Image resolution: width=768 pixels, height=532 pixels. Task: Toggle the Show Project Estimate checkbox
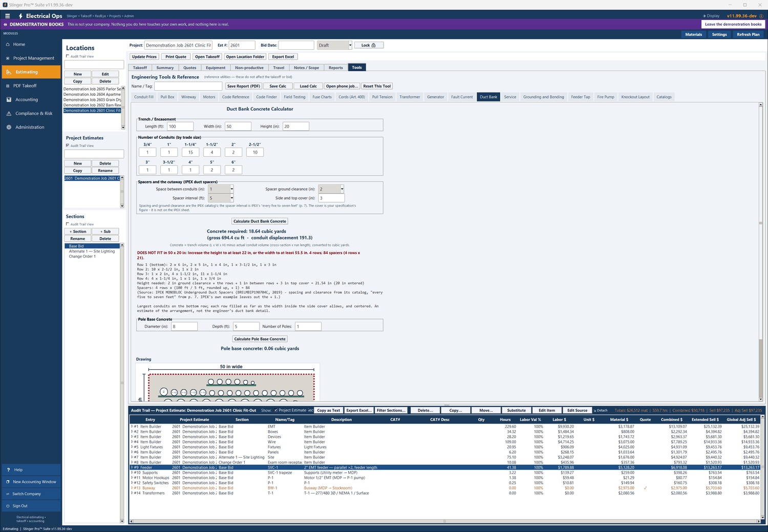click(276, 410)
